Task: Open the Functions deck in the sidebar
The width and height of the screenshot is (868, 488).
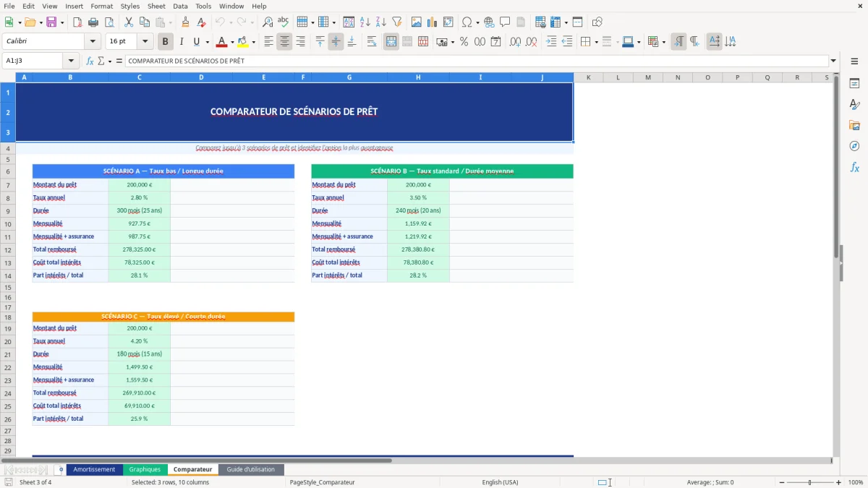Action: pyautogui.click(x=855, y=167)
